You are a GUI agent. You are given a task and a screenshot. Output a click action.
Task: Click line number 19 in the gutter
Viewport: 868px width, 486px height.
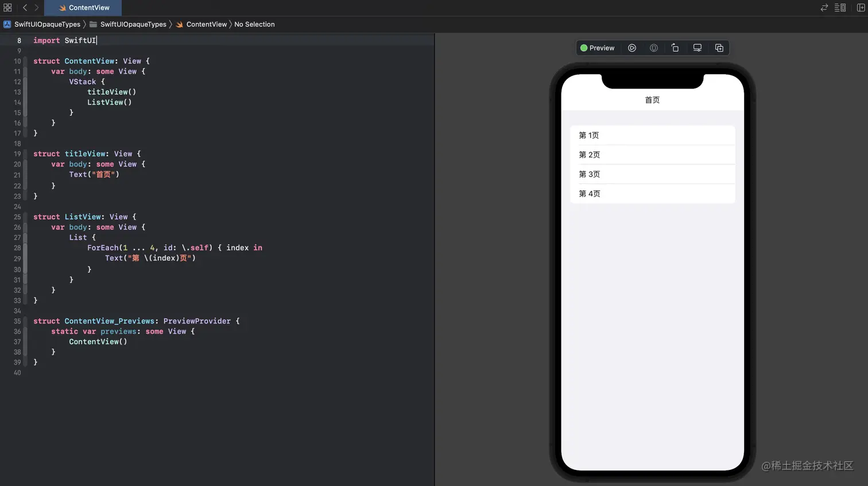tap(17, 154)
